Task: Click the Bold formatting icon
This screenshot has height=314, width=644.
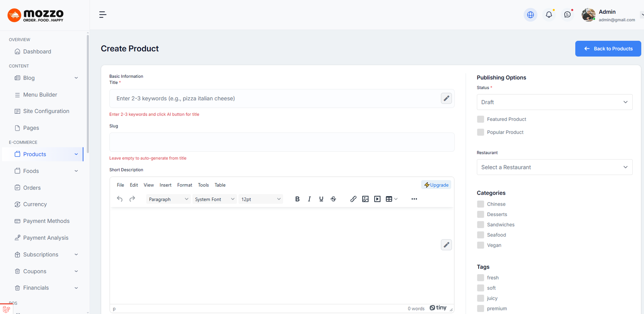Action: tap(297, 199)
